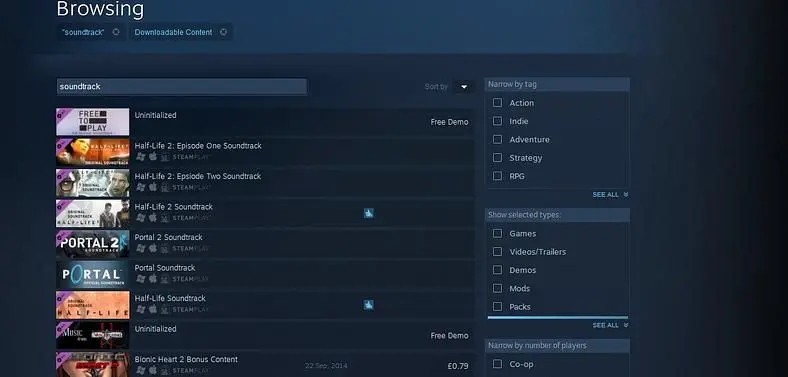This screenshot has width=788, height=377.
Task: Click Windows icon under Episode Two Soundtrack
Action: [141, 187]
